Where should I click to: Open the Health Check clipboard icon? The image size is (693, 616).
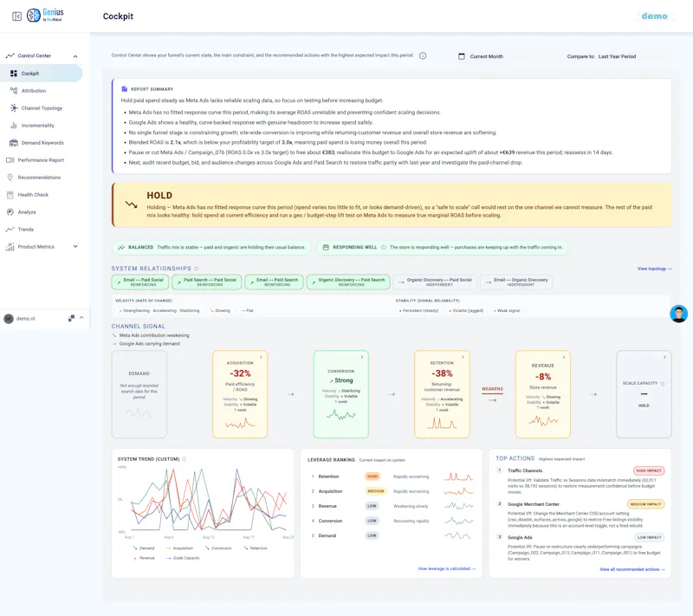(10, 194)
